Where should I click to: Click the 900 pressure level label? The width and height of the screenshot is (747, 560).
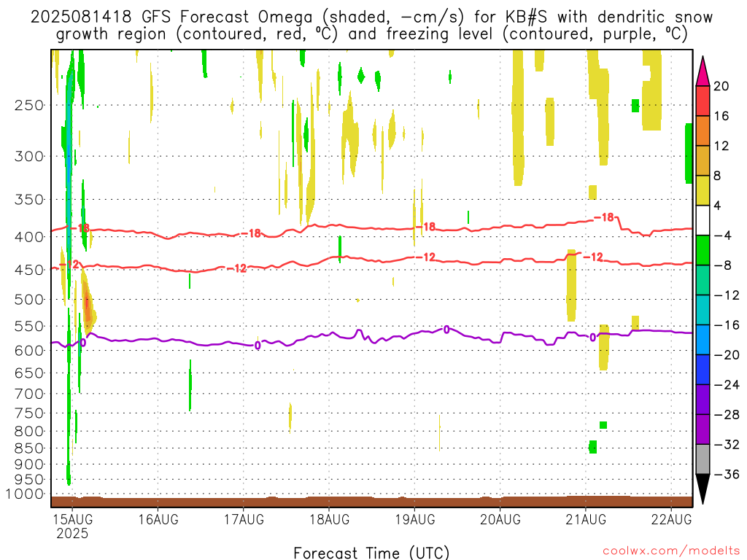click(29, 464)
